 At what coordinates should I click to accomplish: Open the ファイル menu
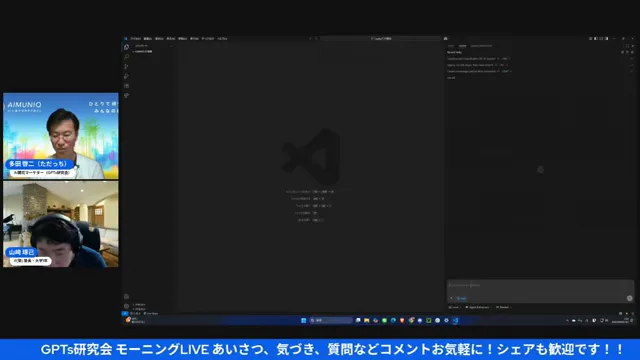(x=136, y=38)
